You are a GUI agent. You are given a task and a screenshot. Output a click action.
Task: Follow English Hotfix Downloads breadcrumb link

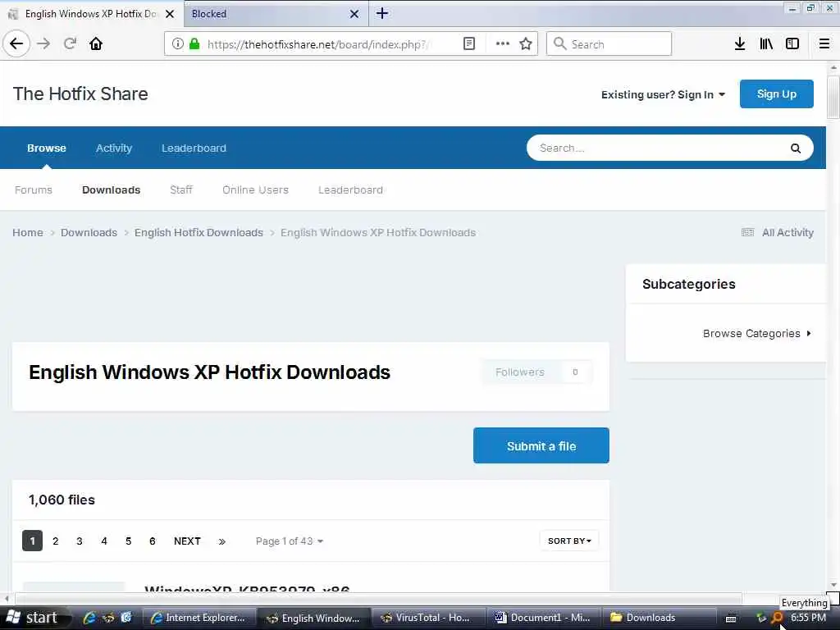199,232
